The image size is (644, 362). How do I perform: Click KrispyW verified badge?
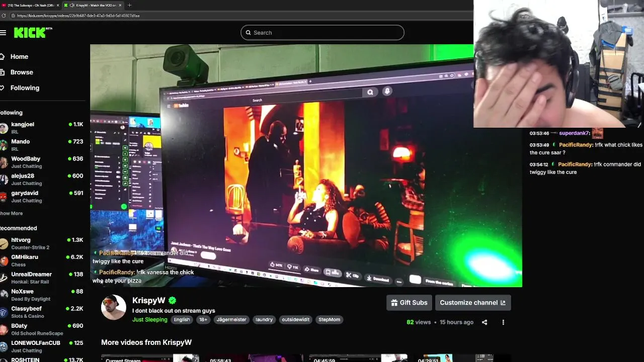point(173,301)
